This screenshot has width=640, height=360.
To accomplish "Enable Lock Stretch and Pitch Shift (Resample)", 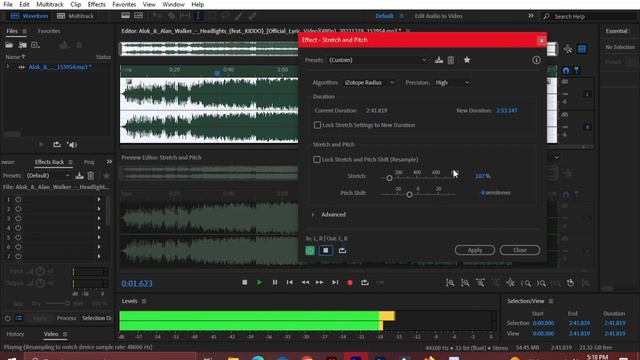I will coord(317,160).
